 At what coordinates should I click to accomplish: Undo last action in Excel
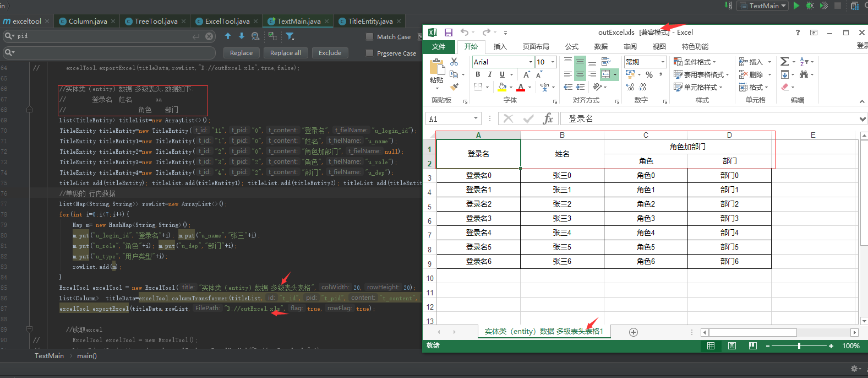(x=465, y=33)
